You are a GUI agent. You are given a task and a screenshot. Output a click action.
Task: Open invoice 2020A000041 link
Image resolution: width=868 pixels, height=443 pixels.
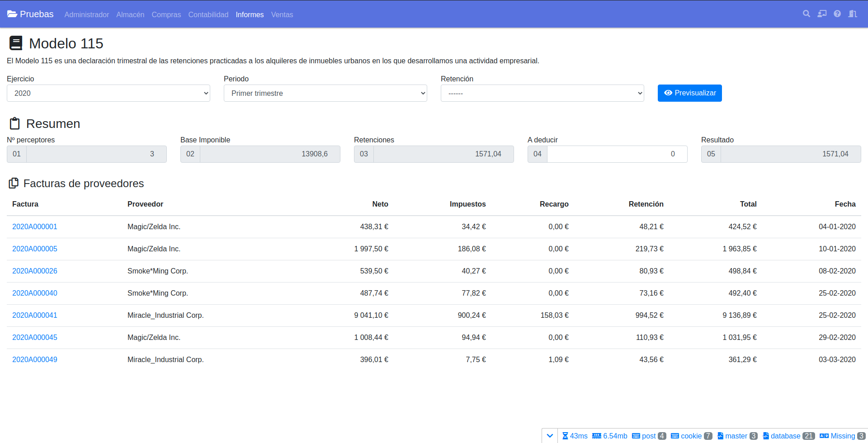(35, 315)
